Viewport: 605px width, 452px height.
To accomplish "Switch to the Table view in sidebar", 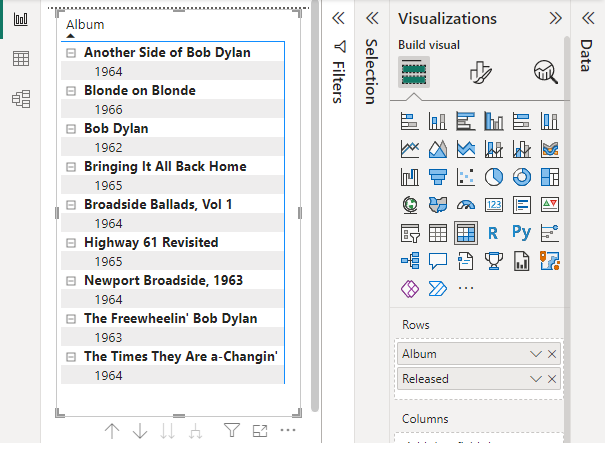I will [x=20, y=59].
